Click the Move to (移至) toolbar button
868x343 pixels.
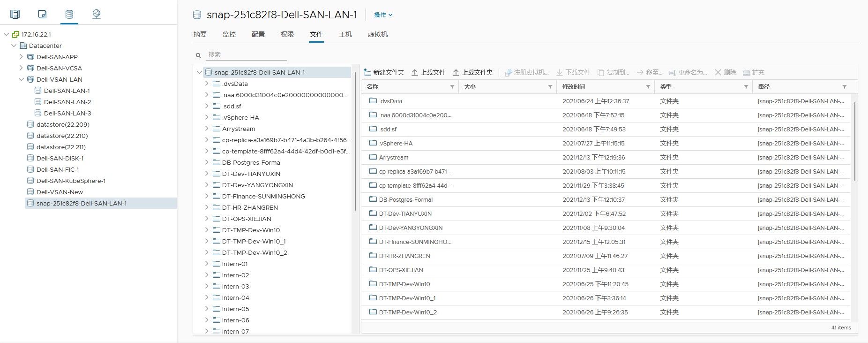tap(649, 72)
